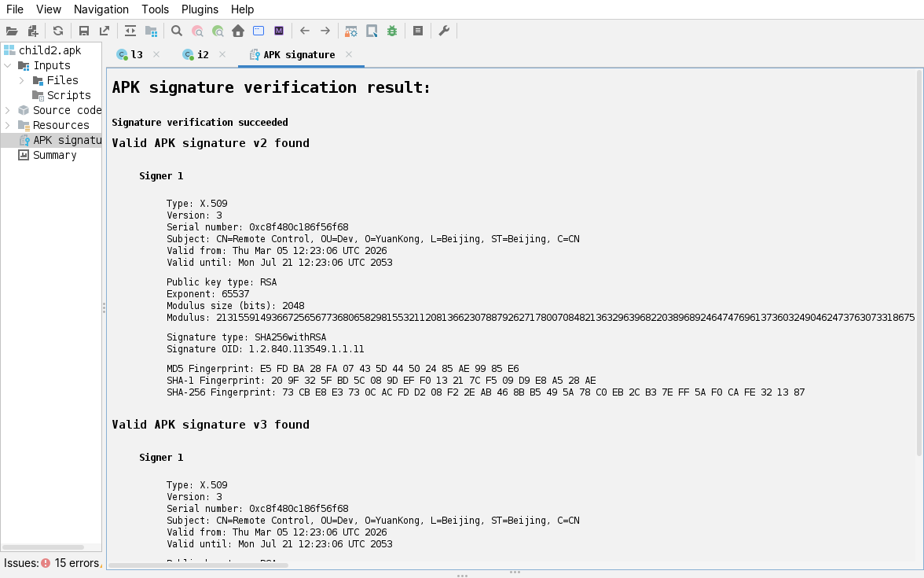Open AndroidManifest via the purple M icon

point(279,31)
